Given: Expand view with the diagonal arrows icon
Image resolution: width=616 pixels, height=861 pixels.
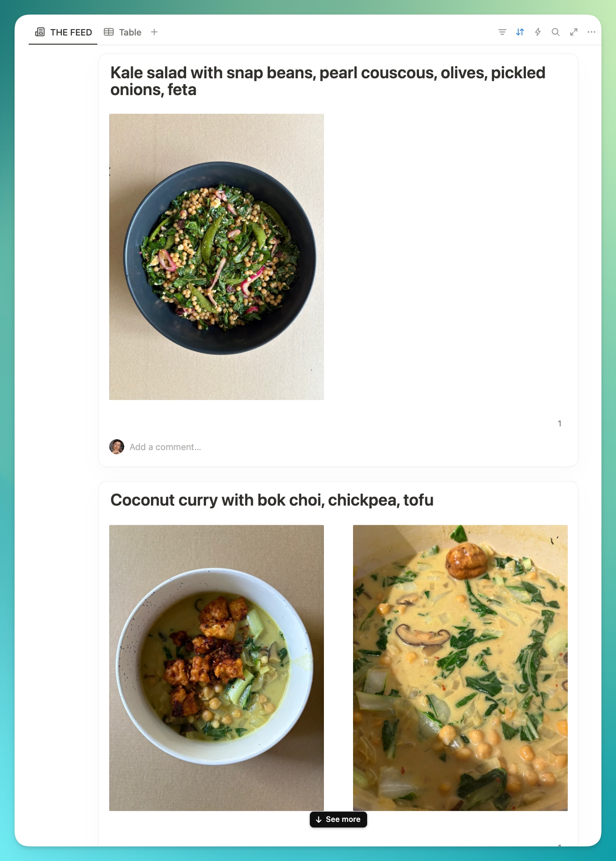Looking at the screenshot, I should click(574, 32).
